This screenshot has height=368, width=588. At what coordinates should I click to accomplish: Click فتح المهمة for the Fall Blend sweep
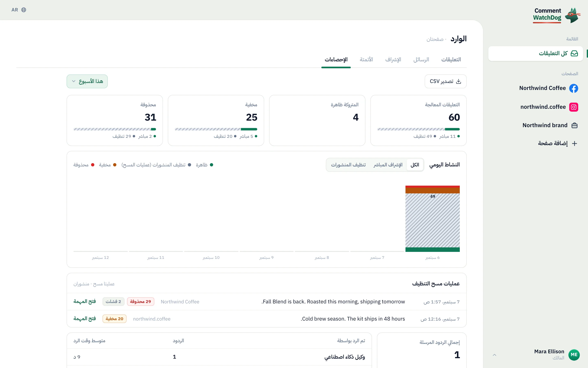click(85, 302)
